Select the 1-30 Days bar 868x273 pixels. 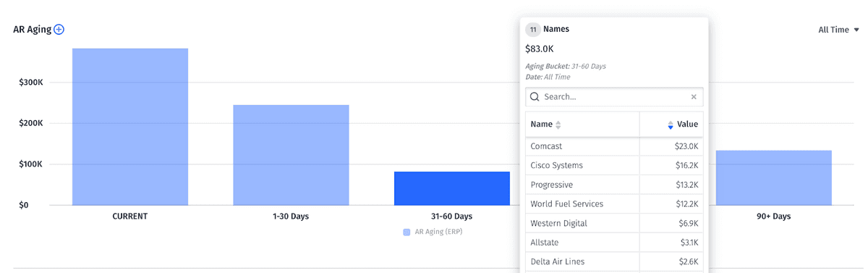(x=291, y=155)
